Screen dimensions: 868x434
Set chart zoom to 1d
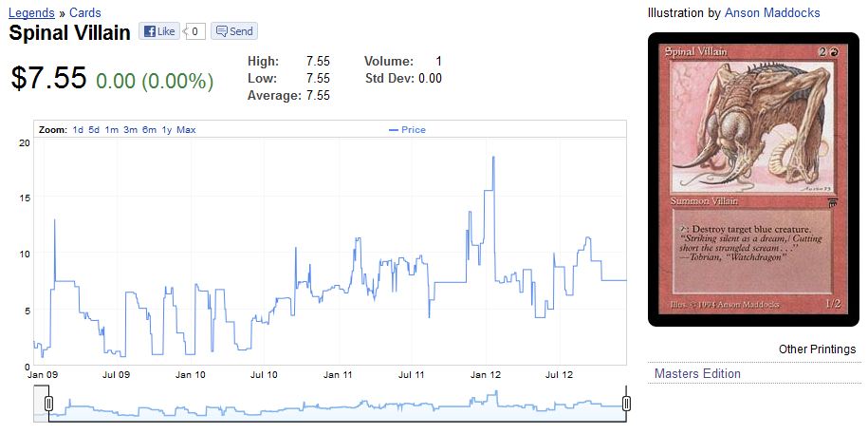coord(78,130)
